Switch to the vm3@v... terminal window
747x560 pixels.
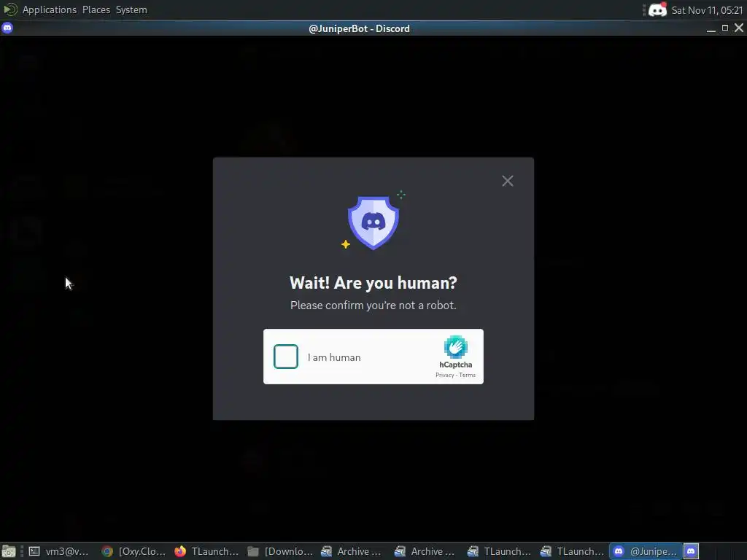[x=58, y=551]
